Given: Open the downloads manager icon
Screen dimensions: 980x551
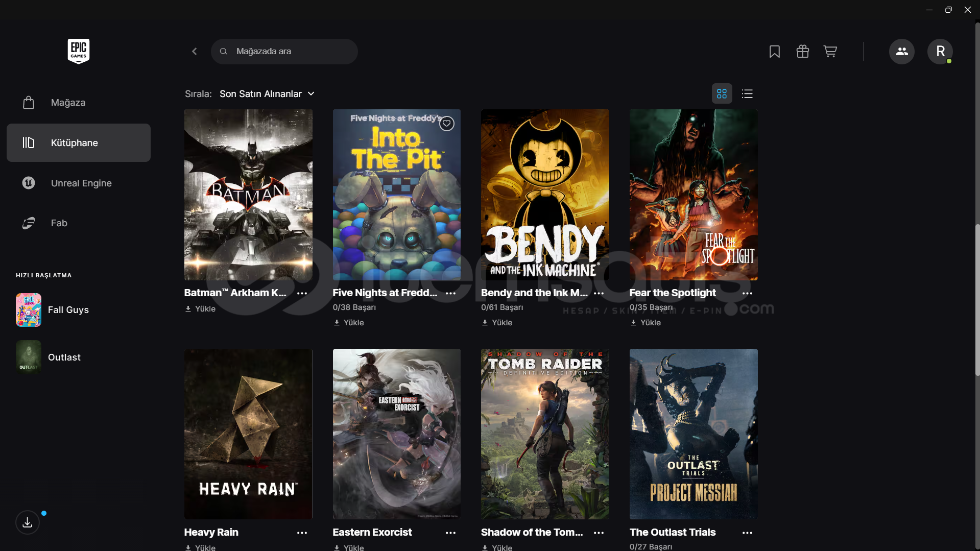Looking at the screenshot, I should click(28, 522).
